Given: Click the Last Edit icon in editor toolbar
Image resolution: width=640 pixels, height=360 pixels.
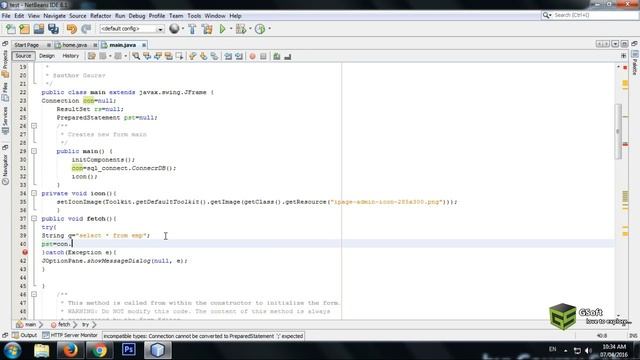Looking at the screenshot, I should point(92,56).
